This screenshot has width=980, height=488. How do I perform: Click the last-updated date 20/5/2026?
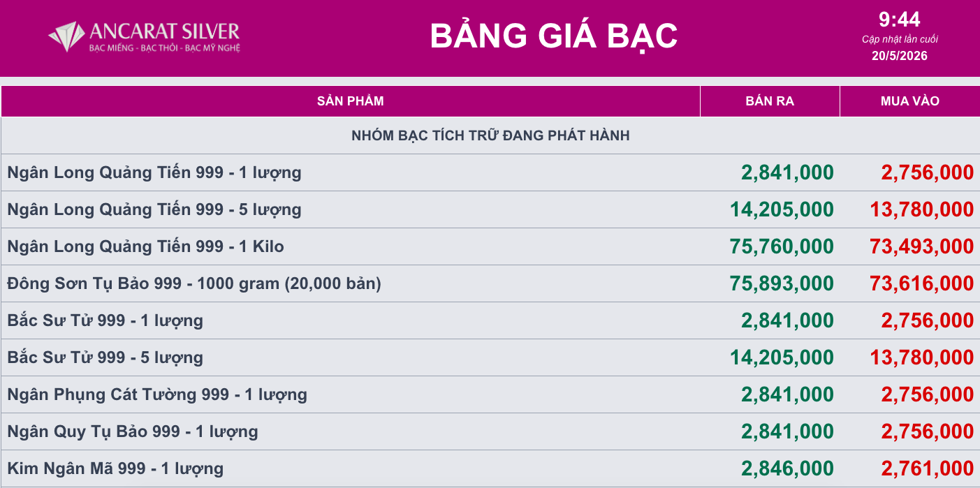[x=900, y=56]
